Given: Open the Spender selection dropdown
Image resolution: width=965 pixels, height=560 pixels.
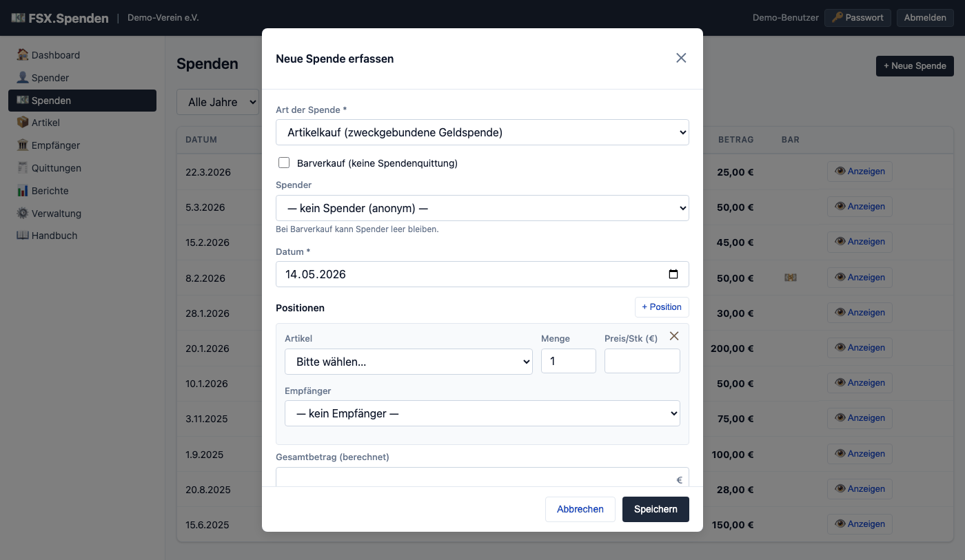Looking at the screenshot, I should coord(482,208).
